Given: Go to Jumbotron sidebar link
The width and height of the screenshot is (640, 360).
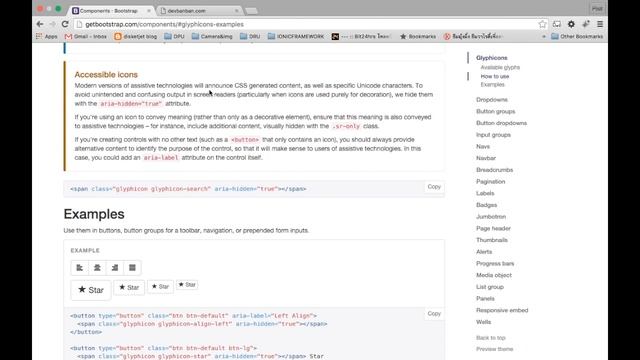Looking at the screenshot, I should 491,217.
